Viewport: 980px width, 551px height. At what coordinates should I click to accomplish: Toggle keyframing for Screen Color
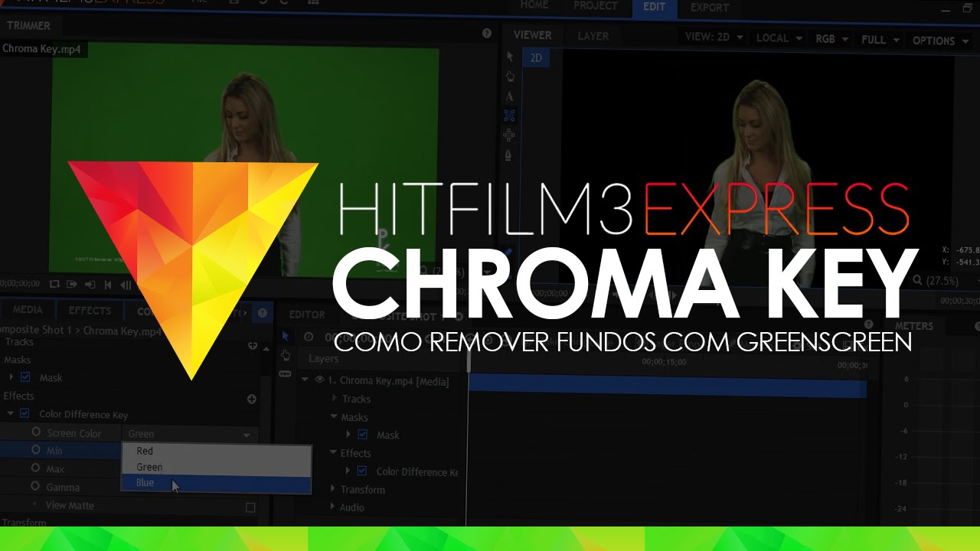click(x=36, y=432)
